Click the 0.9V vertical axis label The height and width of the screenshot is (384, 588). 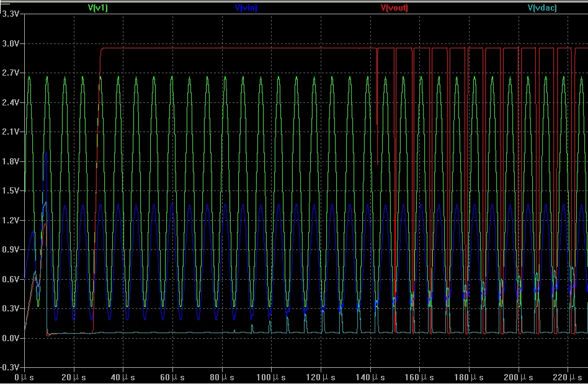coord(11,249)
